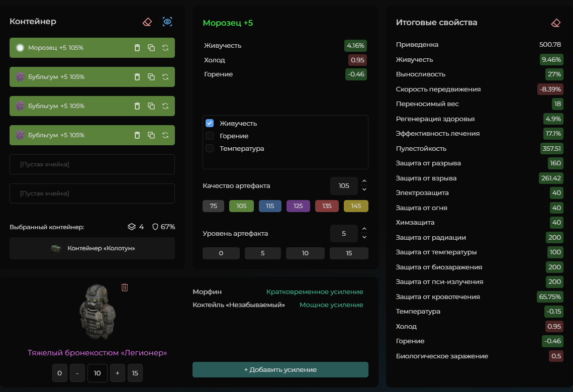
Task: Set artifact level to 15
Action: (x=349, y=253)
